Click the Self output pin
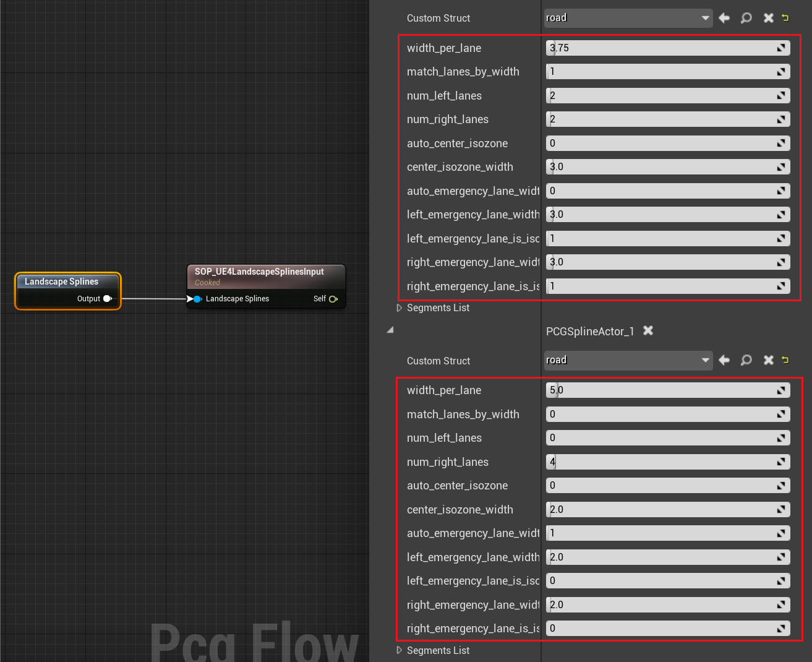812x662 pixels. click(x=333, y=299)
